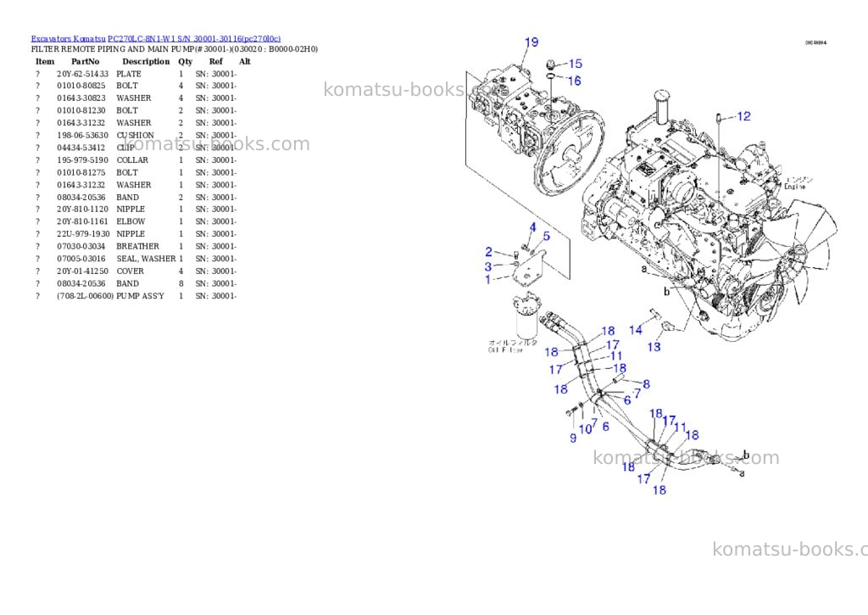Click callout 10 on the diagram
This screenshot has height=615, width=868.
tap(585, 429)
